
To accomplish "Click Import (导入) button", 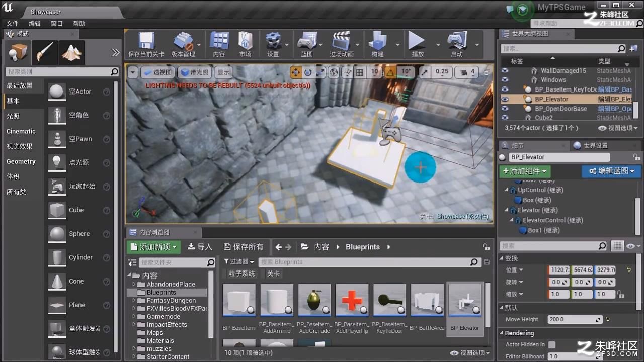I will 200,247.
